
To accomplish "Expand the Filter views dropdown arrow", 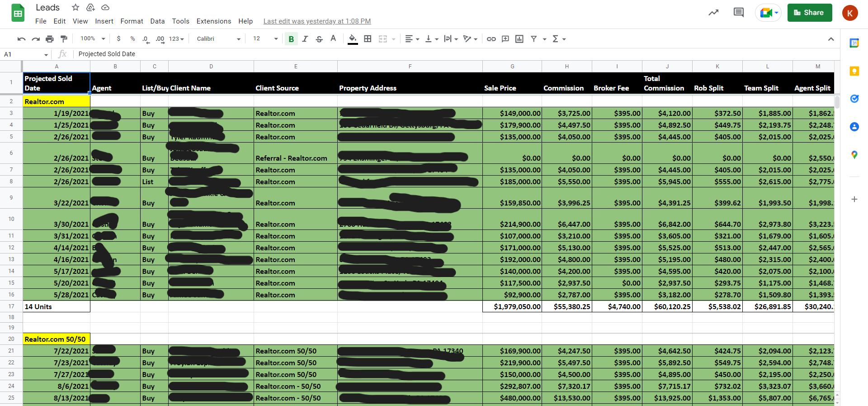I will pyautogui.click(x=544, y=39).
